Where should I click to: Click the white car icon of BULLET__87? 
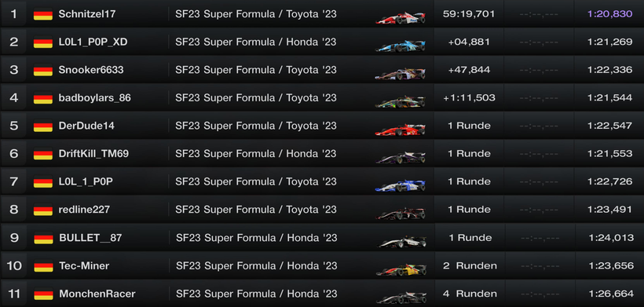(401, 241)
